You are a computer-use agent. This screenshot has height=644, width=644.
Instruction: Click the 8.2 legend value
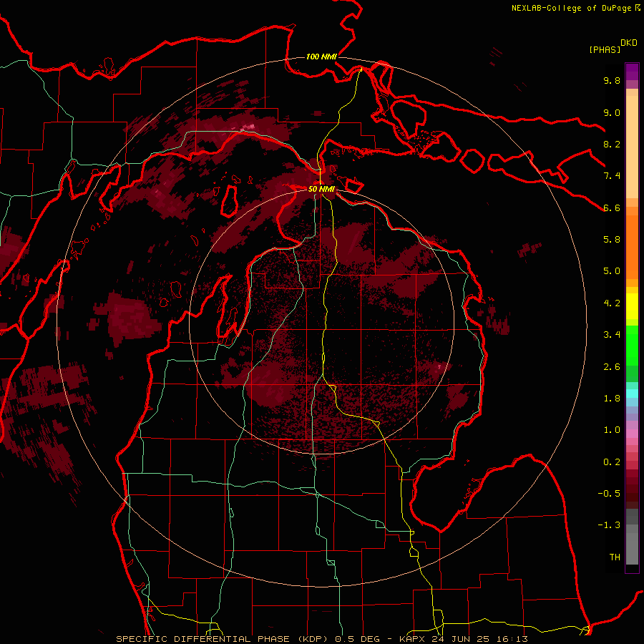coord(612,144)
